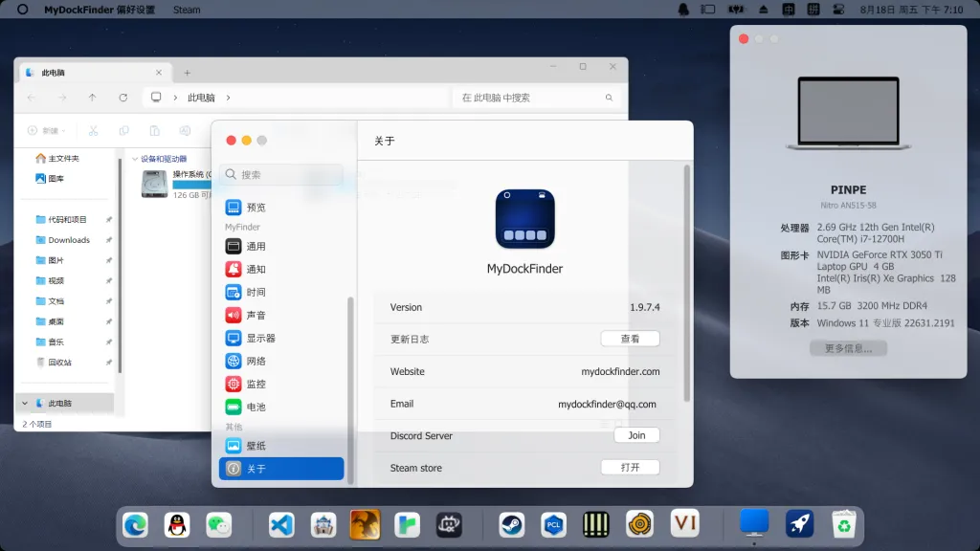
Task: Click 更多信息 in system info panel
Action: (x=848, y=348)
